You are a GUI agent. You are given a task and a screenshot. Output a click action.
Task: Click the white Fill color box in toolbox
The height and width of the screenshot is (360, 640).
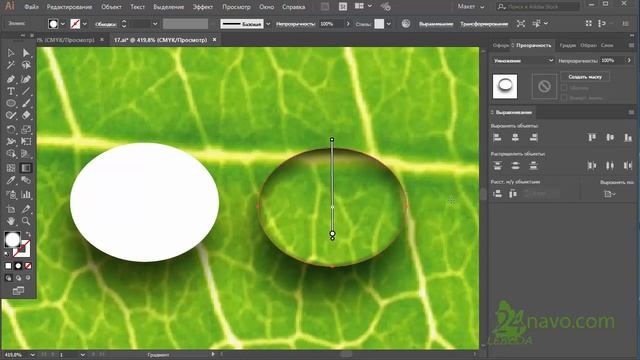pos(12,240)
